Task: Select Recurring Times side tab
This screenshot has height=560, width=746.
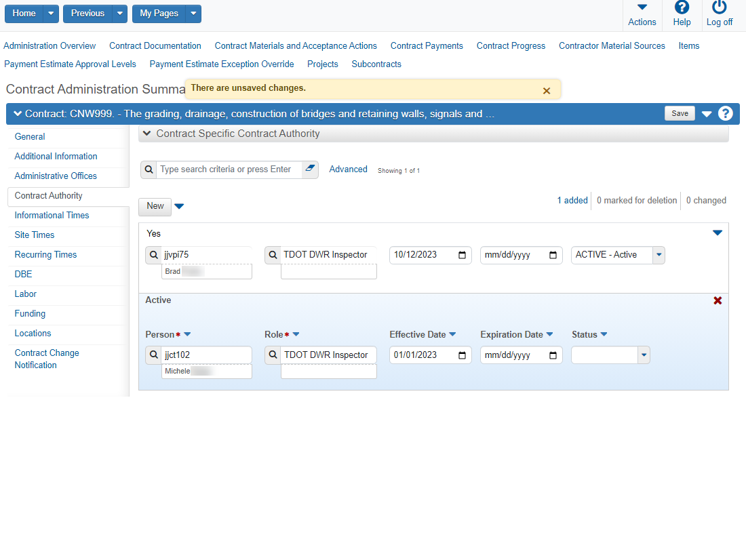Action: 45,254
